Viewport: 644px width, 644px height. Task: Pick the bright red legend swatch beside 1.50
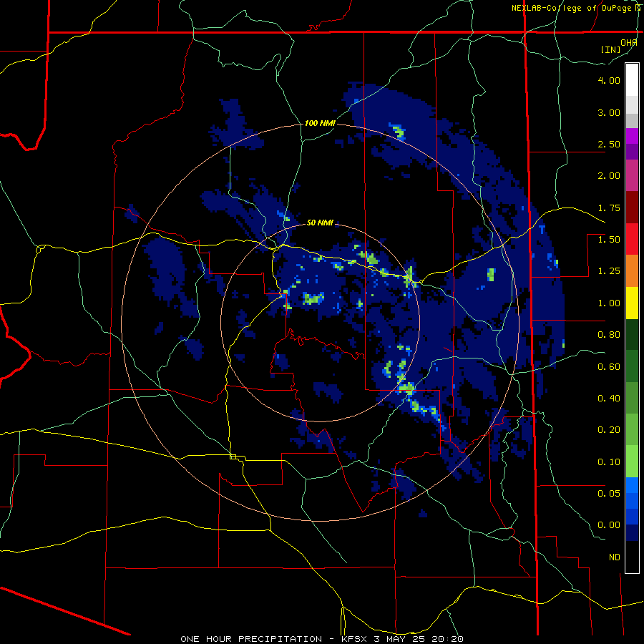coord(632,239)
